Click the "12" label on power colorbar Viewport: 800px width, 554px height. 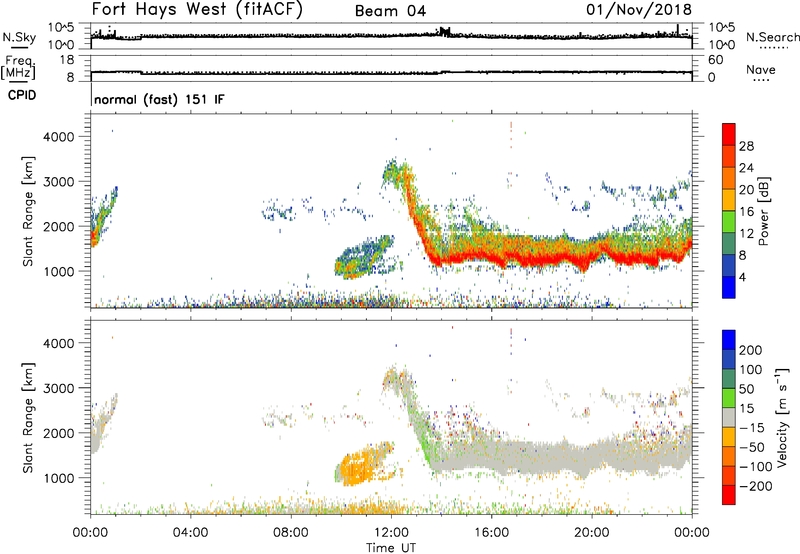tap(746, 234)
